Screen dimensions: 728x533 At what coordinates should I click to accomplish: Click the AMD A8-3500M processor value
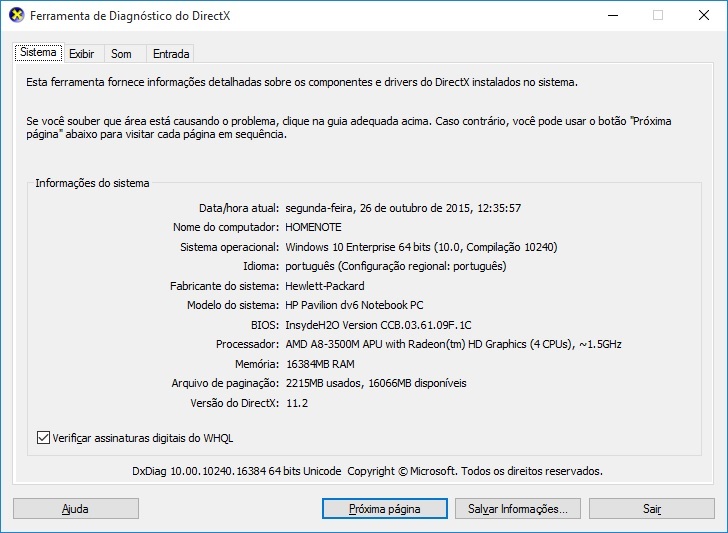click(x=453, y=344)
